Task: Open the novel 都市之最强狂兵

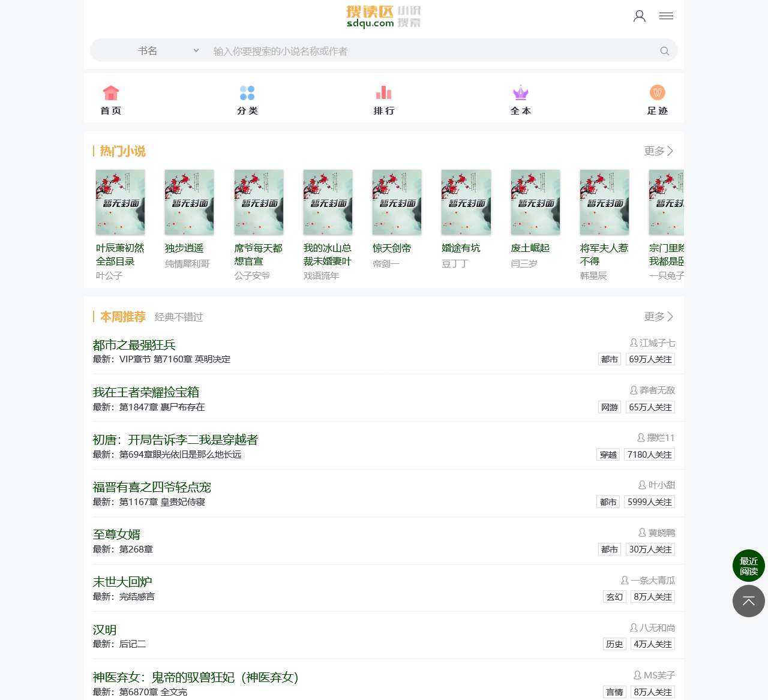Action: coord(135,344)
